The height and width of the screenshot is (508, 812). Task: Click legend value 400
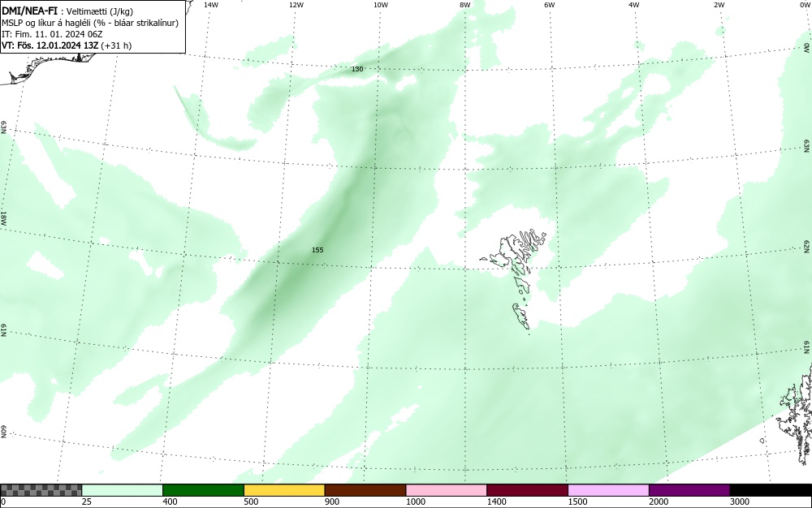[x=170, y=502]
